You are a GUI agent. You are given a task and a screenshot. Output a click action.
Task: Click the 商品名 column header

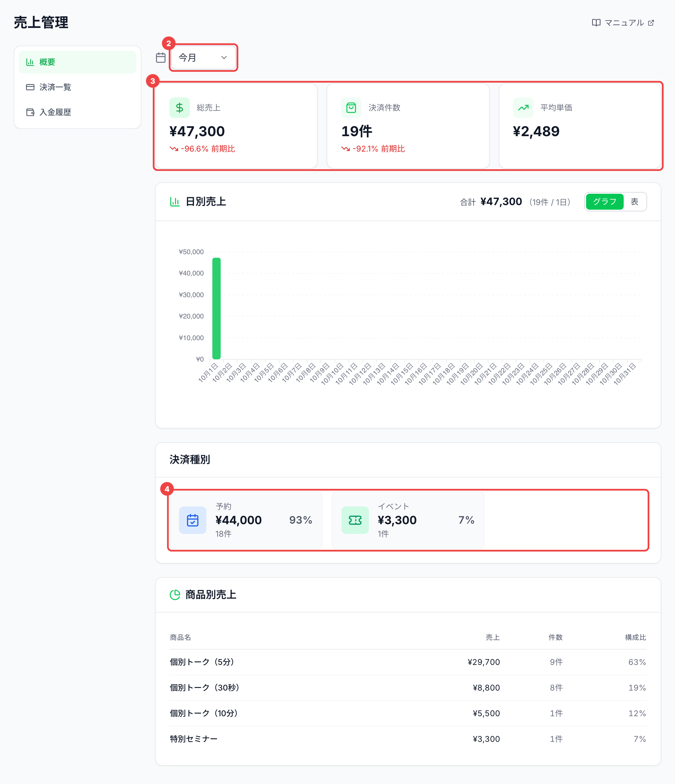point(180,638)
